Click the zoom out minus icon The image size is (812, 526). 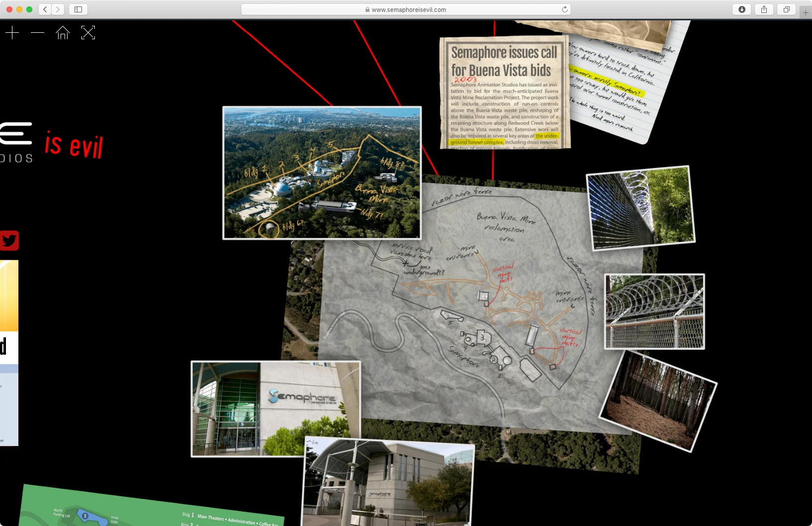coord(37,33)
